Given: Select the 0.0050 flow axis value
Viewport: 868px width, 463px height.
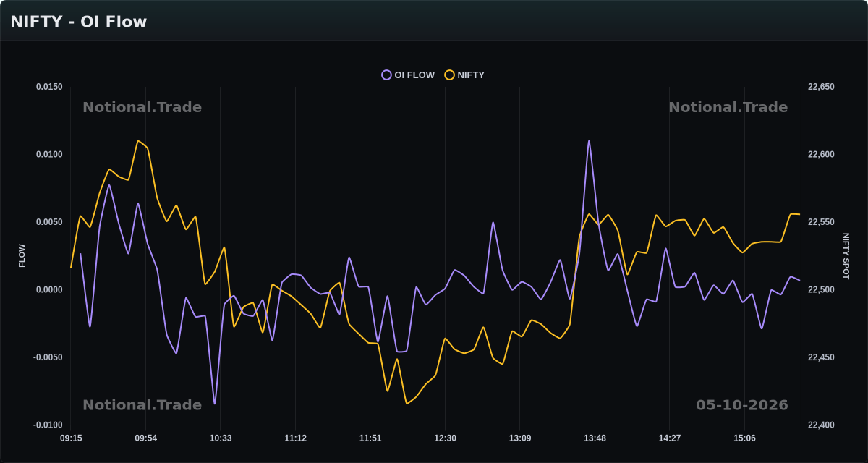Looking at the screenshot, I should pos(49,222).
